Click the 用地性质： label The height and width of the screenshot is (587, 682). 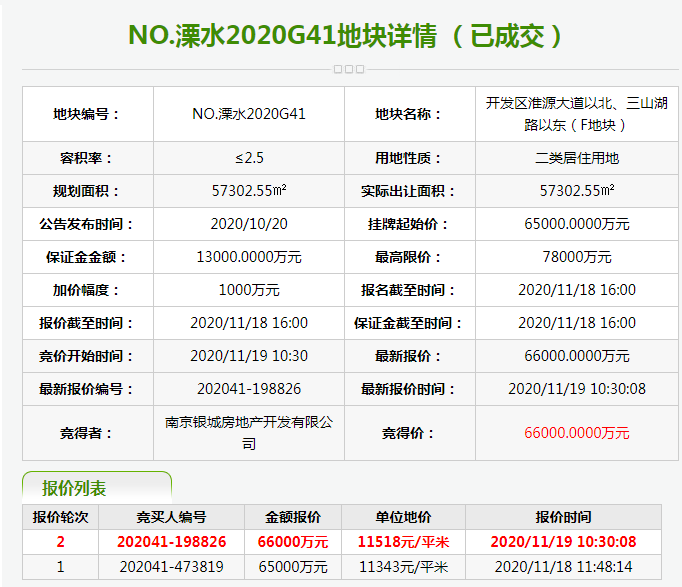(408, 158)
